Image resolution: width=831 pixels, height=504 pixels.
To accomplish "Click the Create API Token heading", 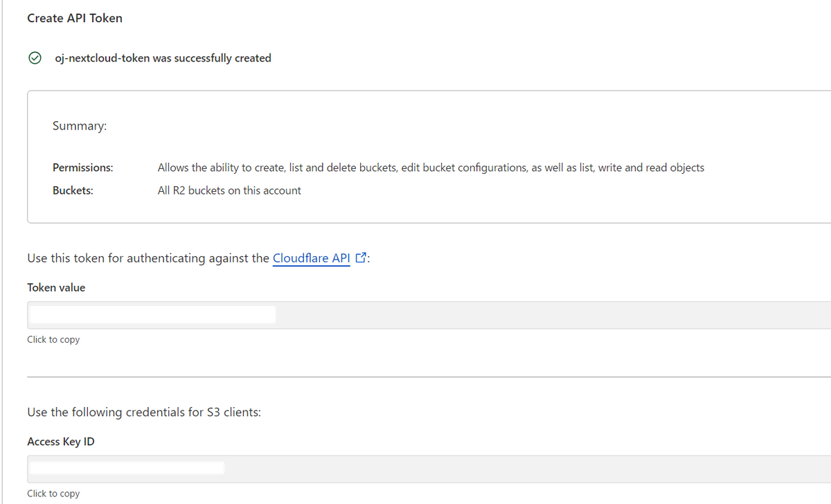I will 75,18.
